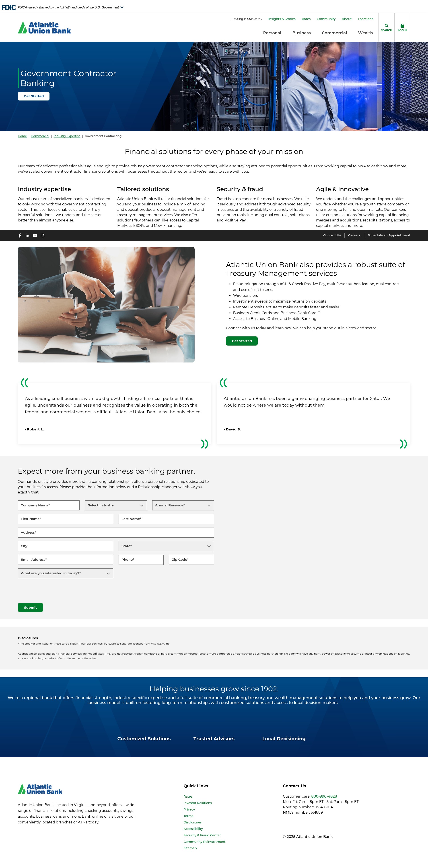Go to the Home breadcrumb
The image size is (428, 868).
[22, 136]
